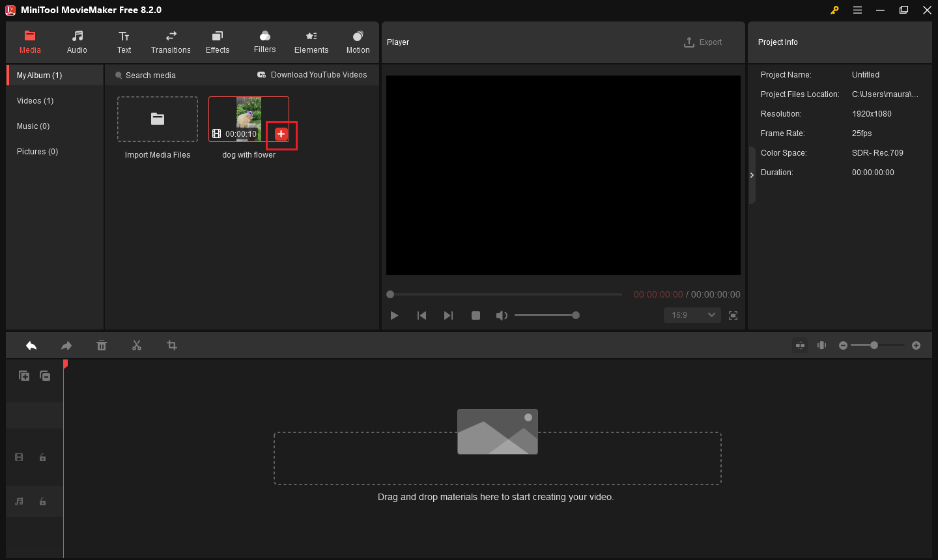The width and height of the screenshot is (938, 560).
Task: Click the audio track music icon
Action: (x=19, y=501)
